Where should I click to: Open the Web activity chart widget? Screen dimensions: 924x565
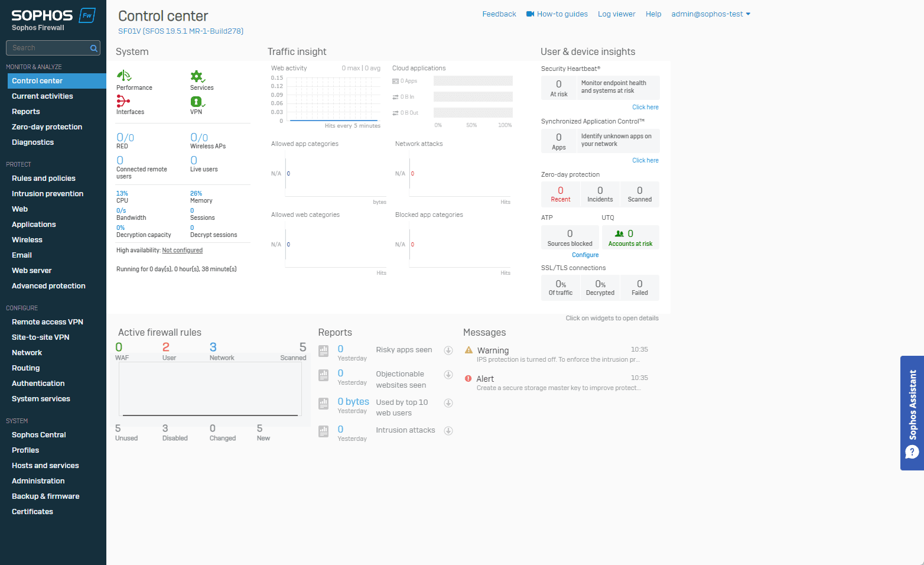(x=326, y=97)
